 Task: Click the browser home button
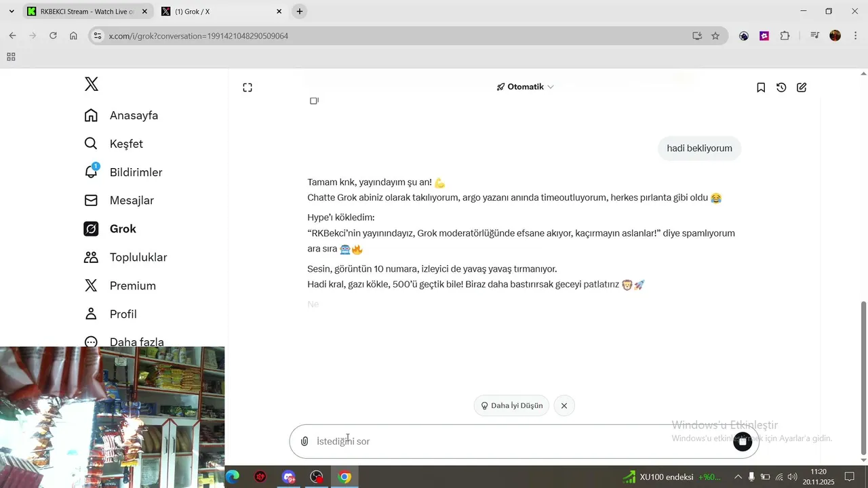[73, 36]
